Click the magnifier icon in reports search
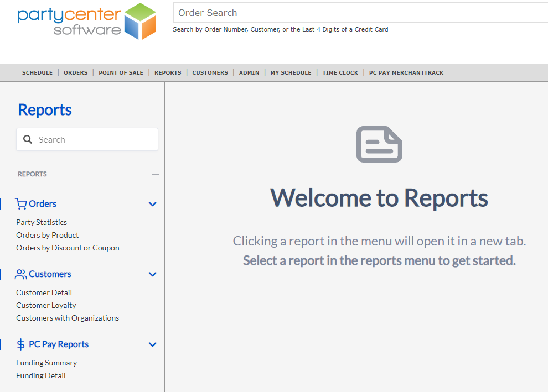Image resolution: width=548 pixels, height=392 pixels. [28, 140]
